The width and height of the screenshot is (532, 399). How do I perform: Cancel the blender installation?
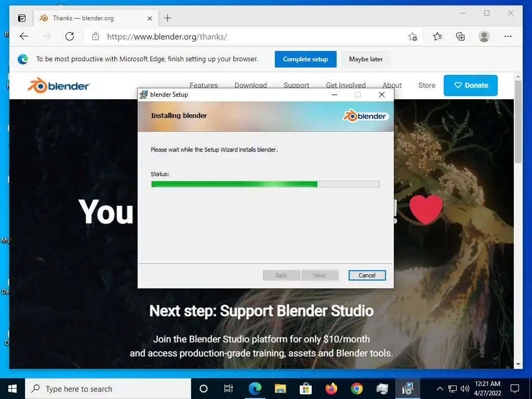point(367,275)
